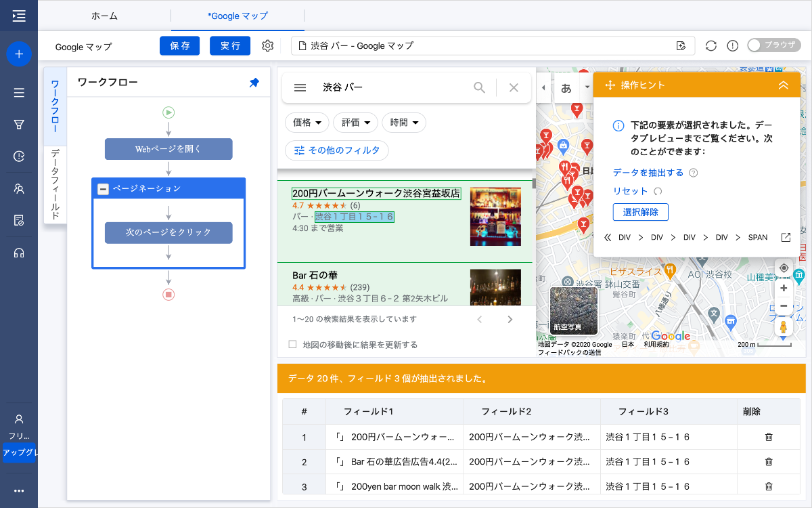Clear the map search with X icon
This screenshot has height=508, width=812.
[514, 87]
